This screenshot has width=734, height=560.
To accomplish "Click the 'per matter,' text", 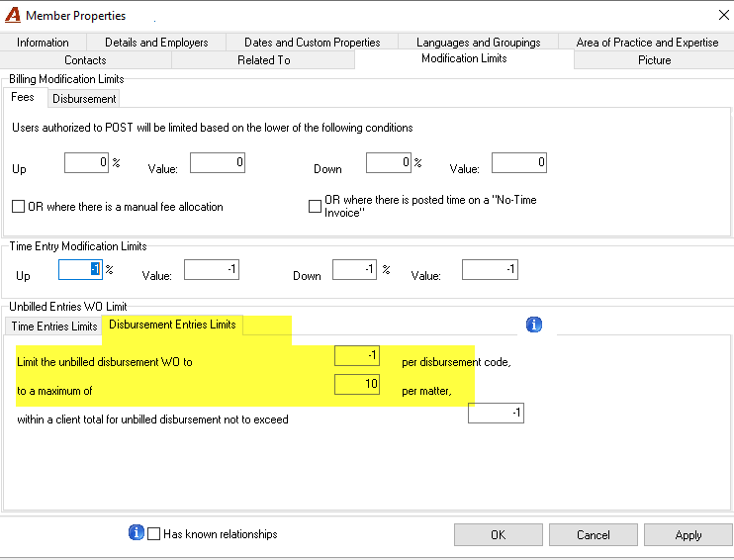I will 426,391.
